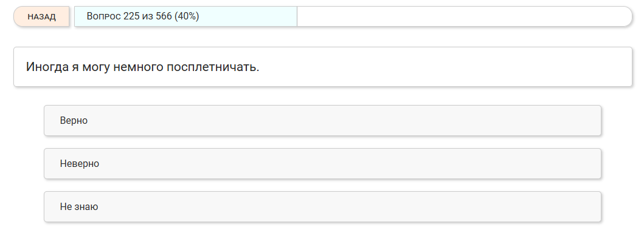This screenshot has width=644, height=244.
Task: Click the blank right side of the question card
Action: coord(486,67)
